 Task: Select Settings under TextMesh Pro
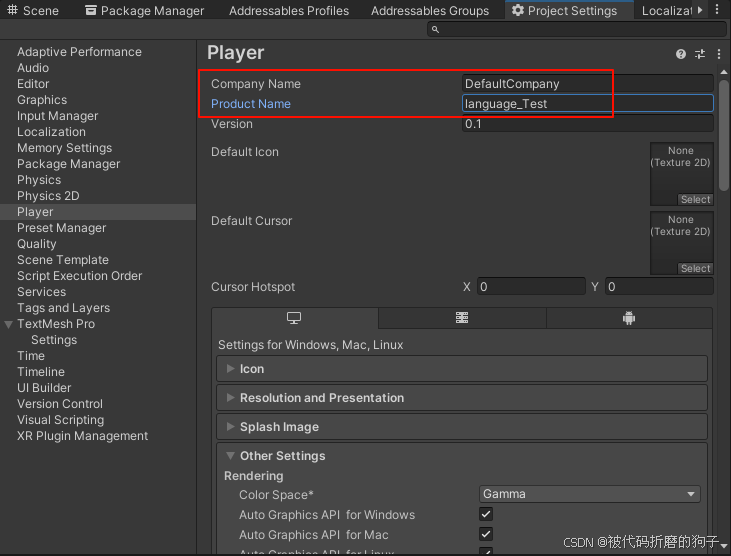point(54,340)
